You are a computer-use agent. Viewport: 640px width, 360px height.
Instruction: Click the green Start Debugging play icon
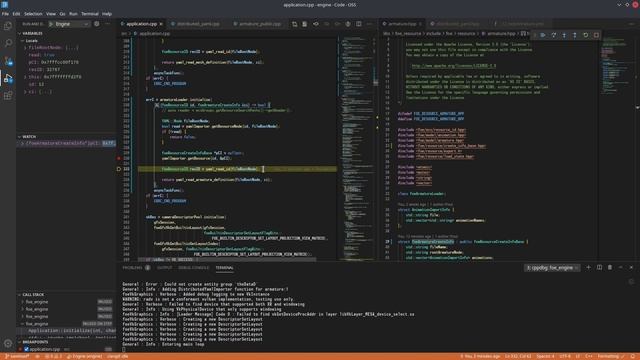(51, 24)
